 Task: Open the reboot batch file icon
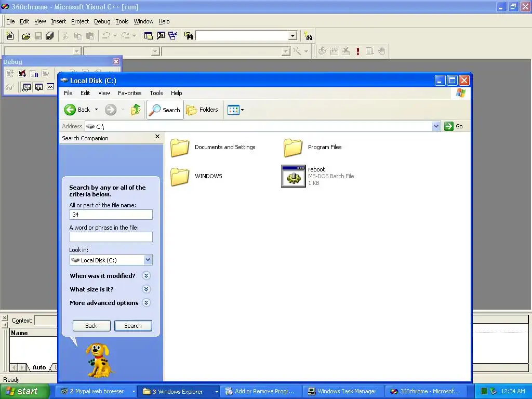tap(293, 176)
